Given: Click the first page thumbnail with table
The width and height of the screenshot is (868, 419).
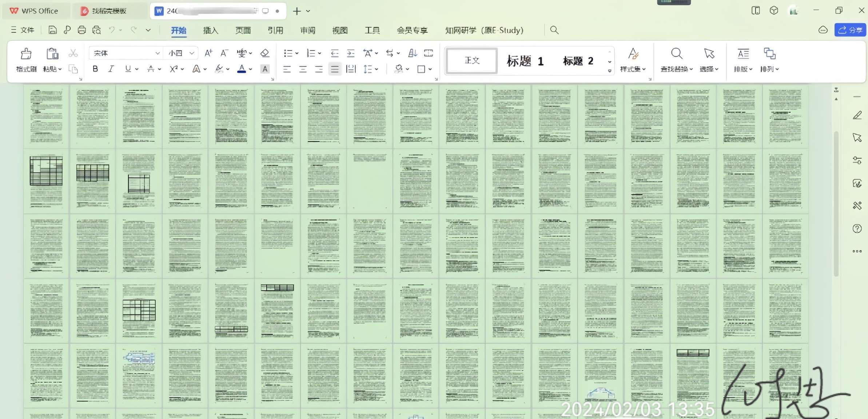Looking at the screenshot, I should coord(46,181).
